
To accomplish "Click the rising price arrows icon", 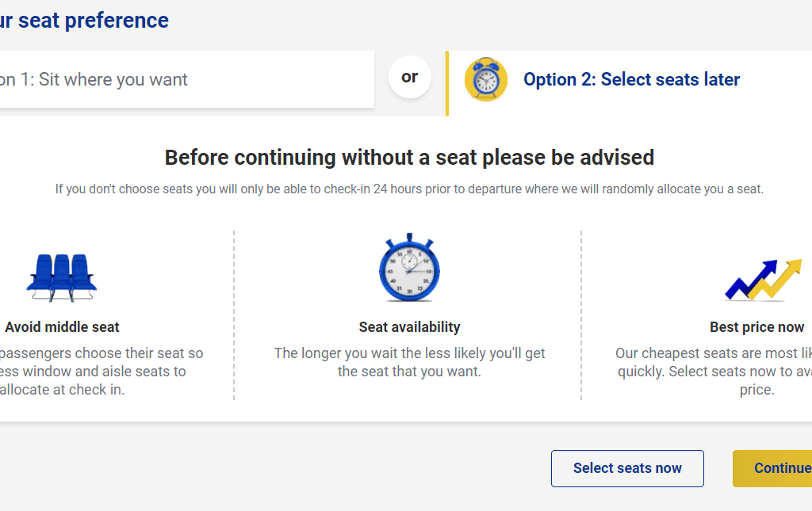I will pyautogui.click(x=764, y=280).
